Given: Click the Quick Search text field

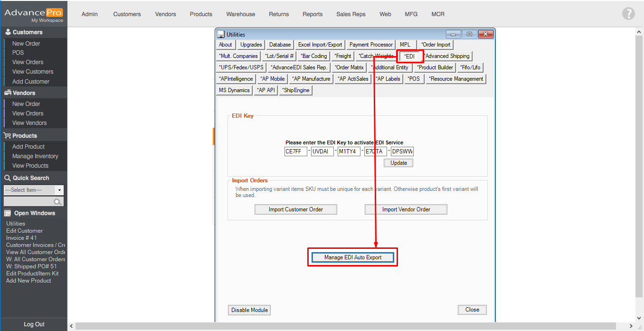Looking at the screenshot, I should pyautogui.click(x=29, y=202).
